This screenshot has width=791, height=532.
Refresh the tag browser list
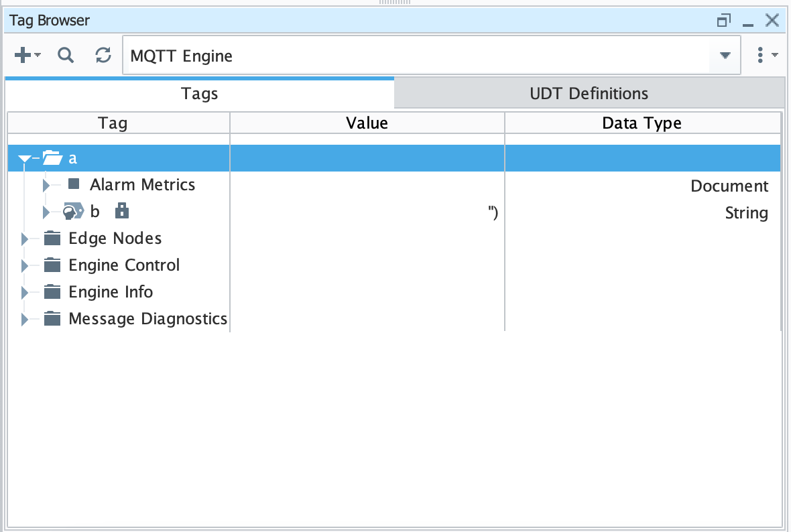[x=103, y=56]
